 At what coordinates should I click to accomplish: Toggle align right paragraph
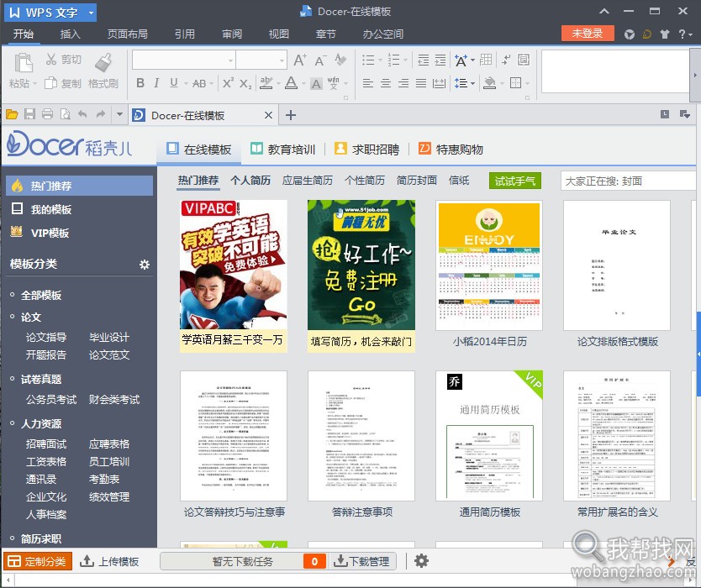(x=403, y=83)
